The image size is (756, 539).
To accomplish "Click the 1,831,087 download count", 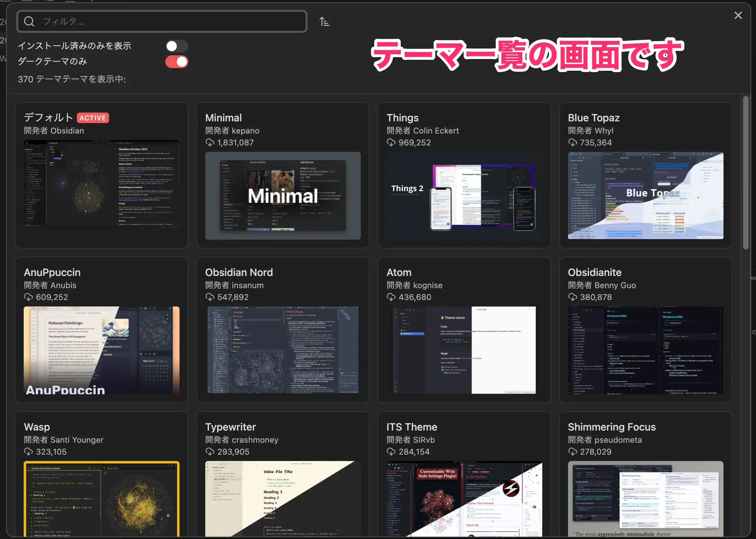I will click(x=235, y=143).
